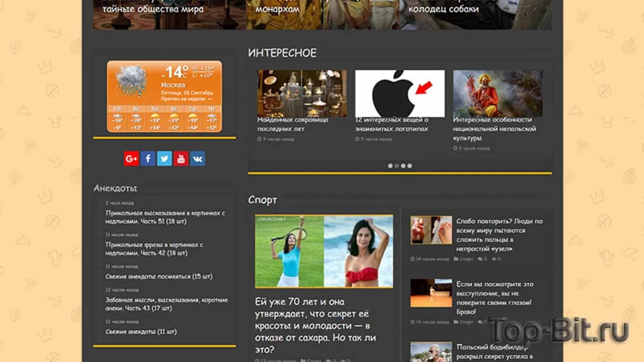
Task: Open the Apple logo thumbnail
Action: [400, 93]
